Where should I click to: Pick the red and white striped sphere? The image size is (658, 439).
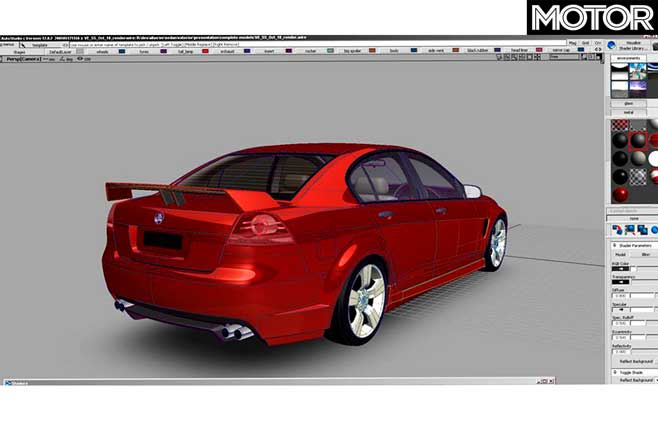tap(653, 176)
